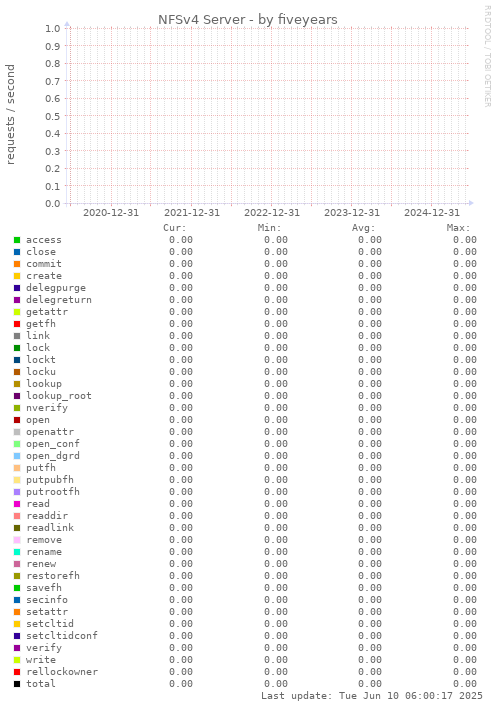Click the y-axis label requests / second
This screenshot has height=708, width=497.
(x=10, y=114)
